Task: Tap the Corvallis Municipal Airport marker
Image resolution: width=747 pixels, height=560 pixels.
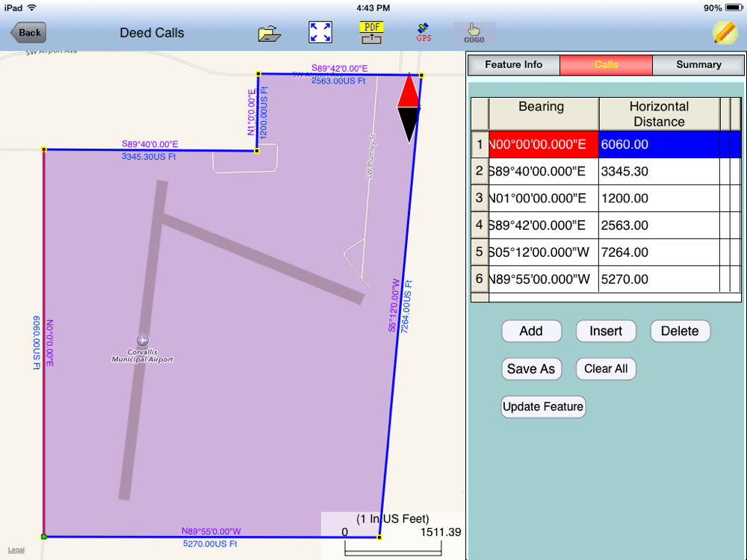Action: (143, 340)
